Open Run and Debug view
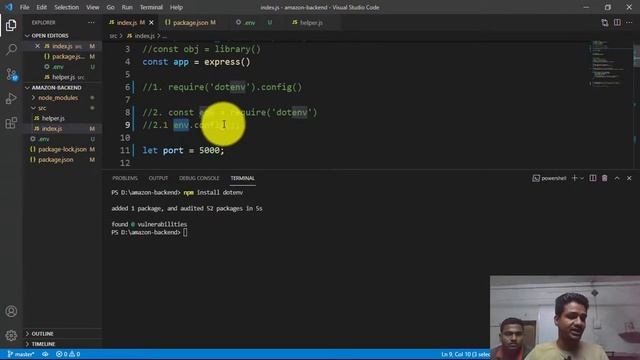640x360 pixels. [x=11, y=98]
